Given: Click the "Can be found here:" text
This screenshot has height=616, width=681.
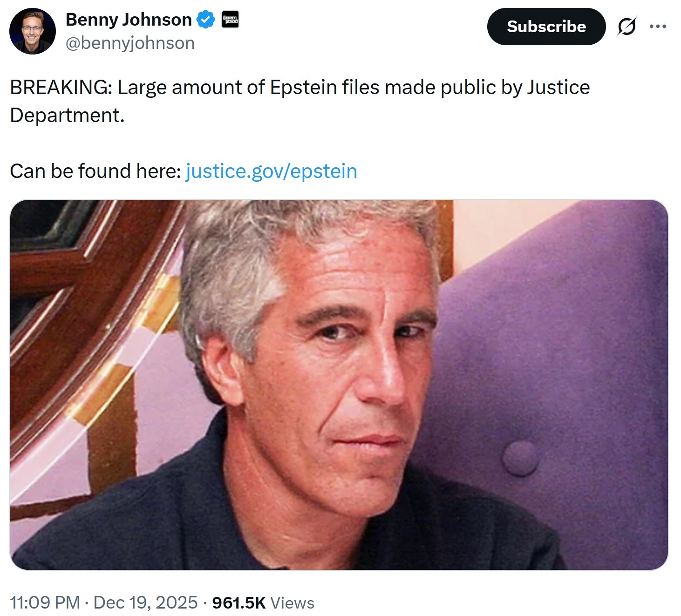Looking at the screenshot, I should (x=95, y=171).
